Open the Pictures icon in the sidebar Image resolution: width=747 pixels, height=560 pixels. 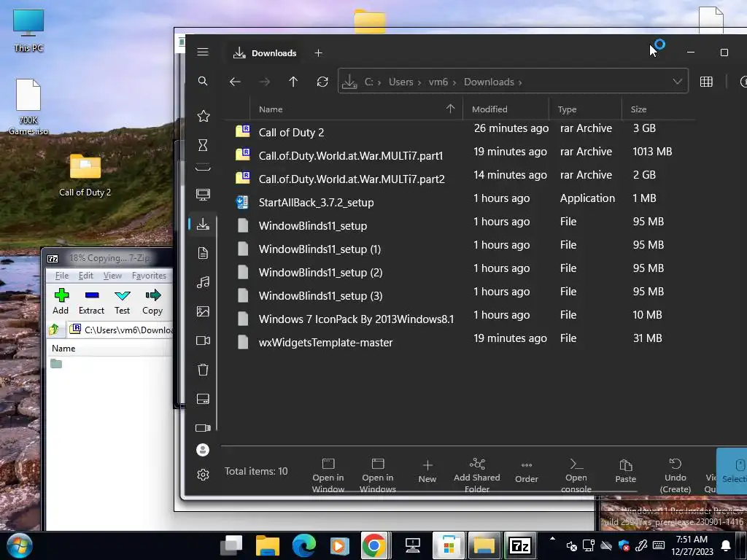(203, 311)
